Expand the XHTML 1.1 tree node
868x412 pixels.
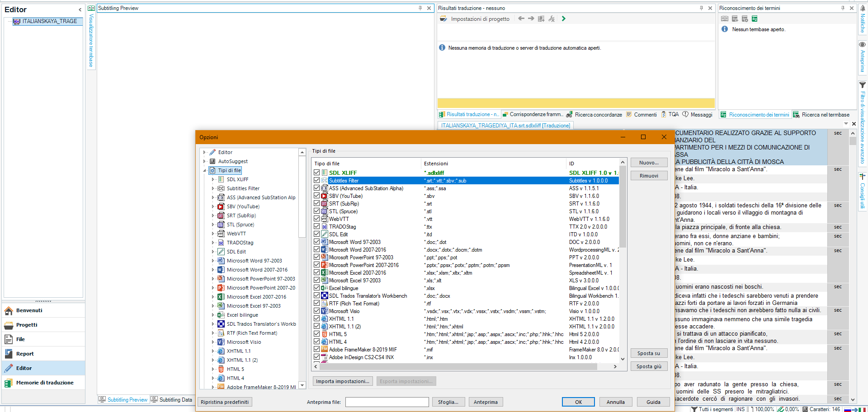coord(213,351)
